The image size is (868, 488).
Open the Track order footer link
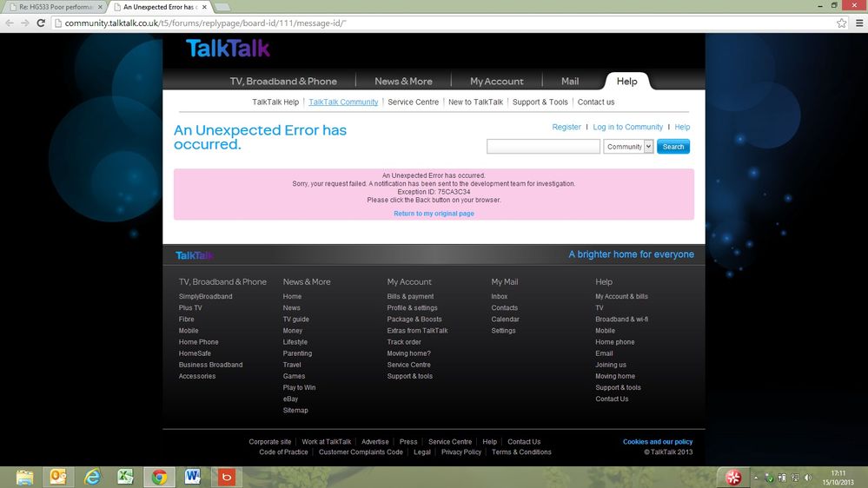[x=404, y=342]
